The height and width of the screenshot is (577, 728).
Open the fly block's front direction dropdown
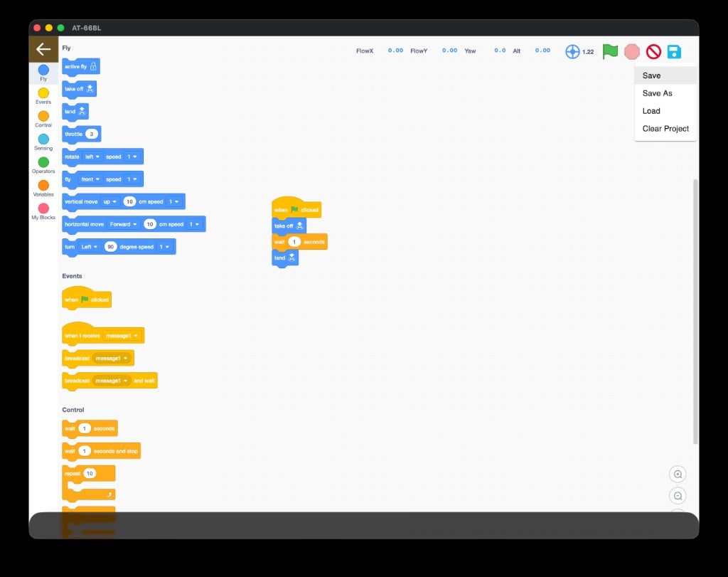click(x=90, y=179)
